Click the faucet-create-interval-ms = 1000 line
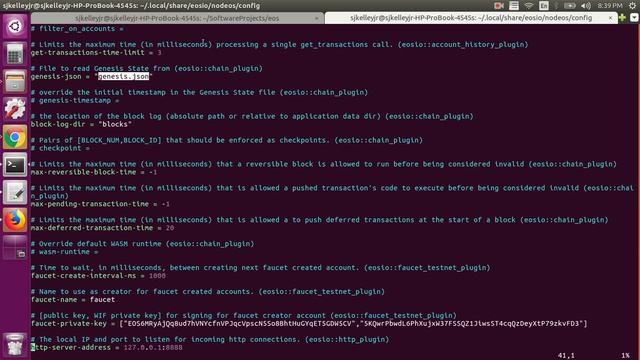The image size is (640, 360). pos(98,276)
